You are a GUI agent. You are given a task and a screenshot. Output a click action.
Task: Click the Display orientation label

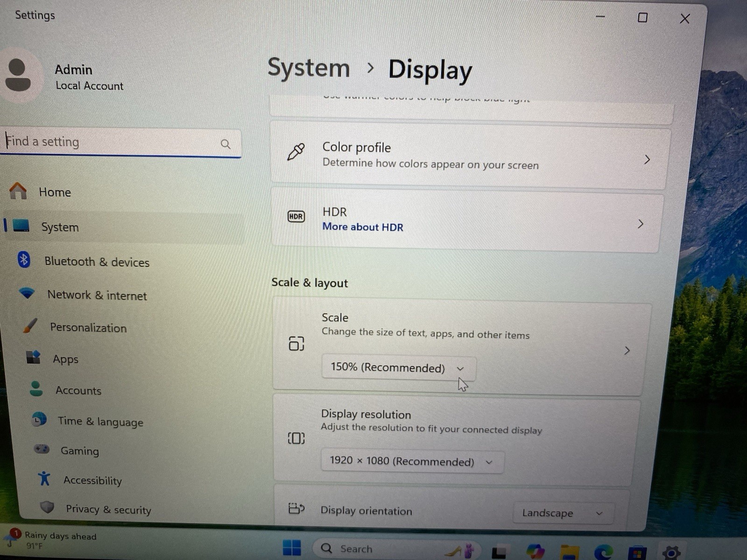(366, 511)
